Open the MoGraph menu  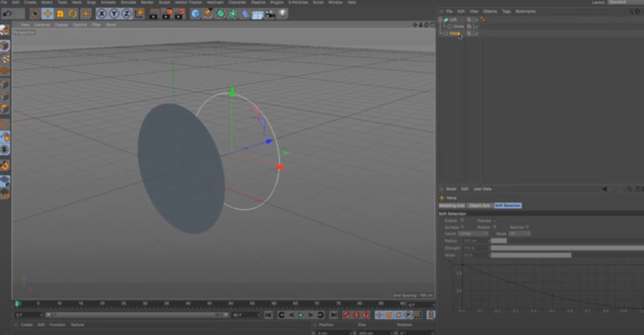coord(215,3)
